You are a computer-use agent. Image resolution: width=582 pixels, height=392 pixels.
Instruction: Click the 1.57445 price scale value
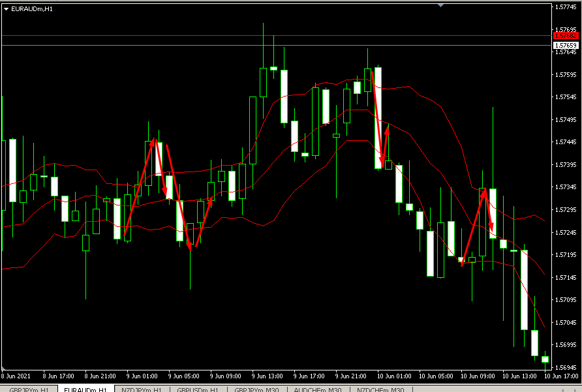566,142
